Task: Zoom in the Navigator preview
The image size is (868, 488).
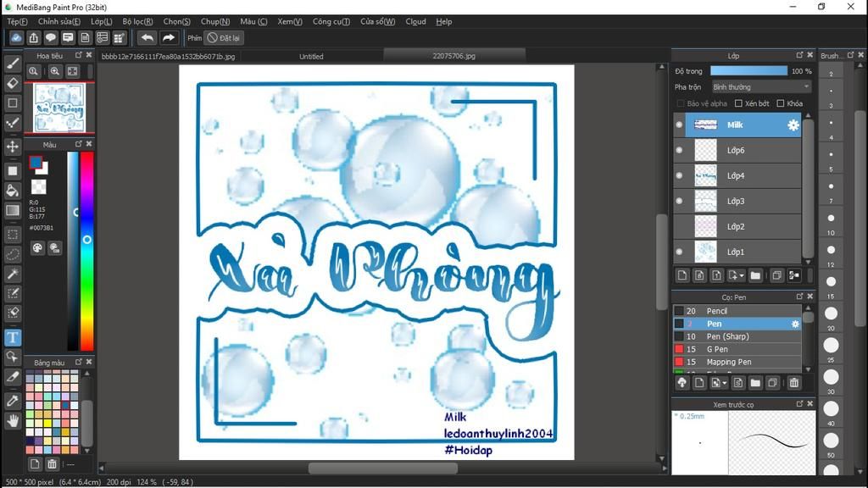Action: (x=55, y=71)
